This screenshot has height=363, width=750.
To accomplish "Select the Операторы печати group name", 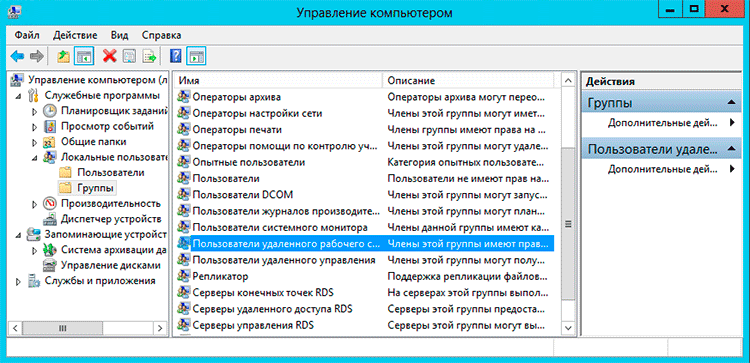I will point(237,130).
